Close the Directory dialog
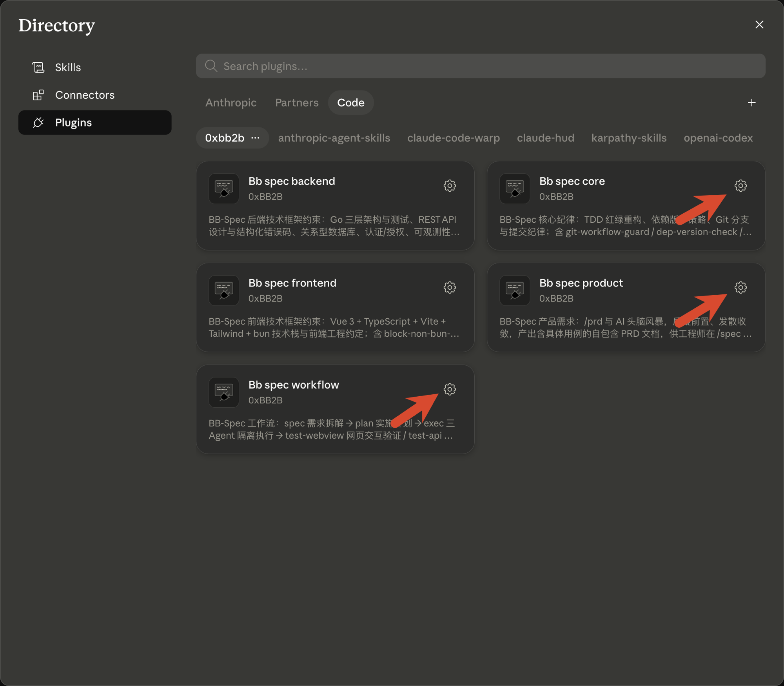 point(759,25)
